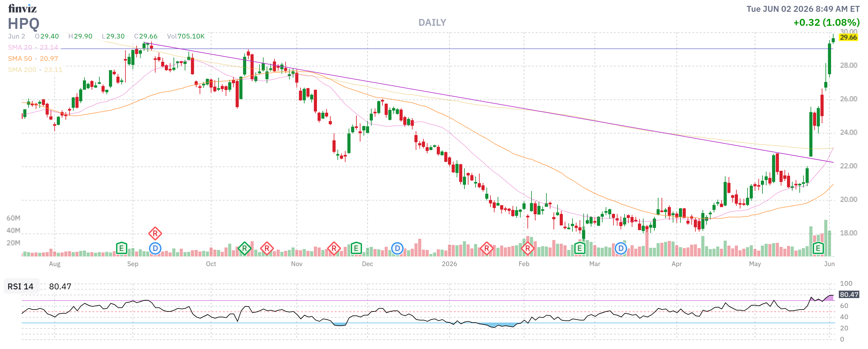Click the low price 29.30 value
The height and width of the screenshot is (349, 868).
[115, 36]
